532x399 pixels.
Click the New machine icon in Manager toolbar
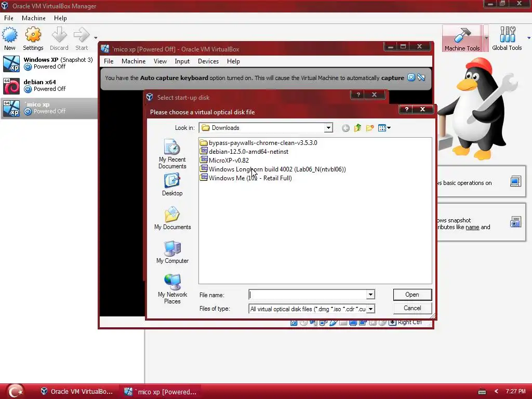tap(9, 35)
